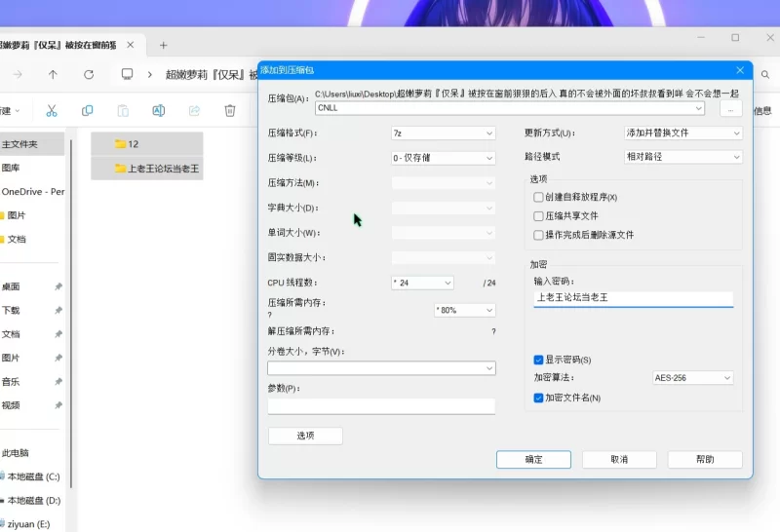Screen dimensions: 780x532
Task: Uncheck the 加密文件名 checkbox
Action: tap(538, 398)
